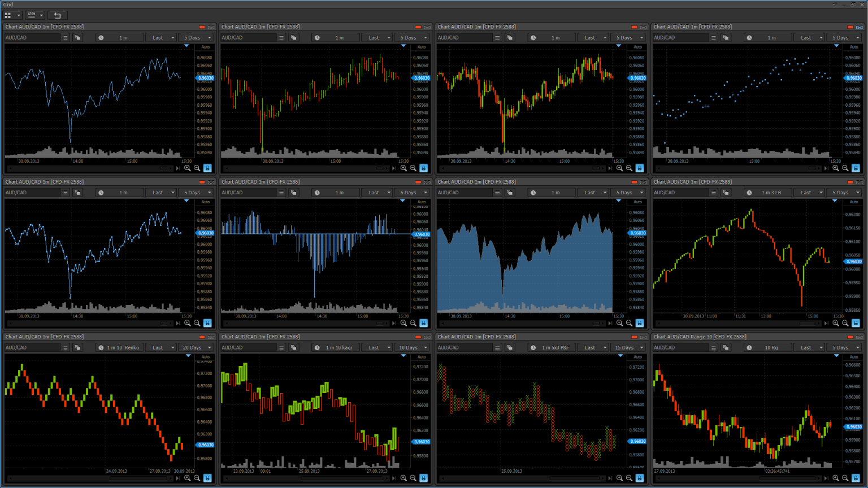The image size is (868, 488).
Task: Open the Last price type dropdown on dot chart
Action: point(809,38)
